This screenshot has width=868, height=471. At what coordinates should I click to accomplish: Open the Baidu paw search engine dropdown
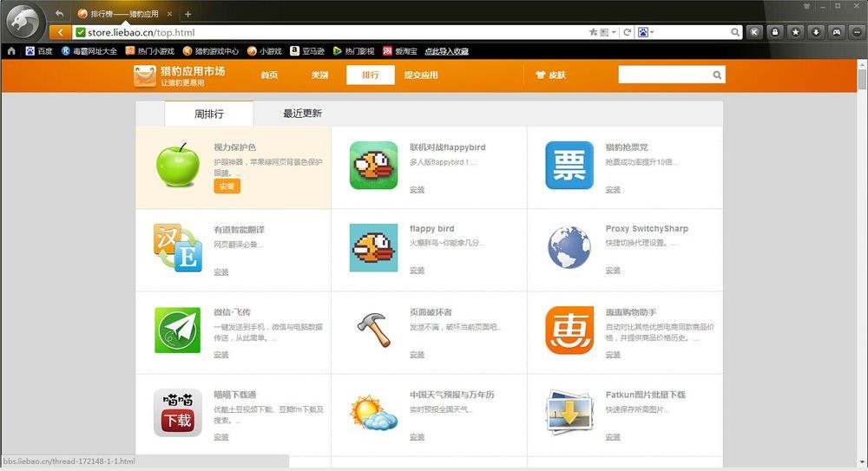646,33
